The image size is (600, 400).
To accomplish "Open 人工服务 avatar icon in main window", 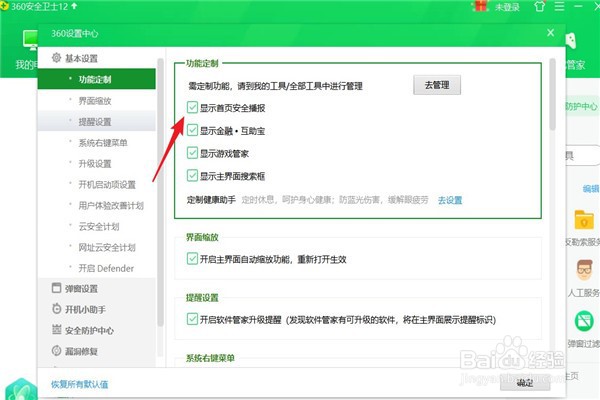I will [584, 271].
